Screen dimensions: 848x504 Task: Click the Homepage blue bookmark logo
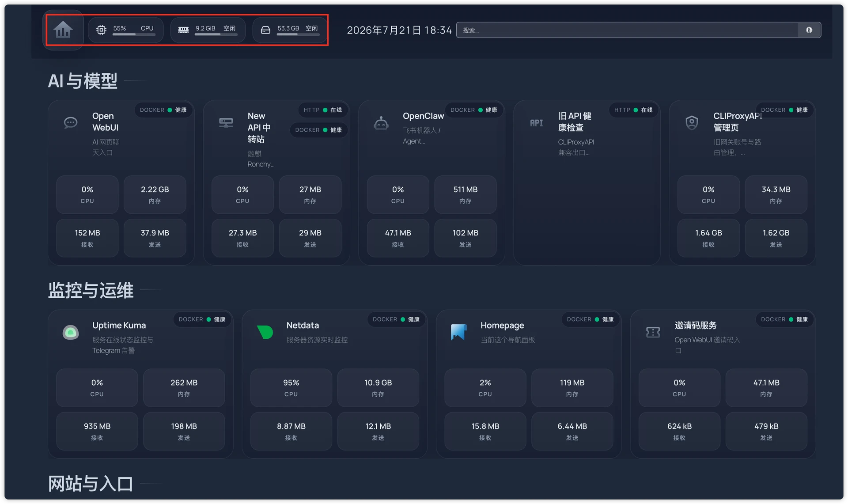pos(459,332)
